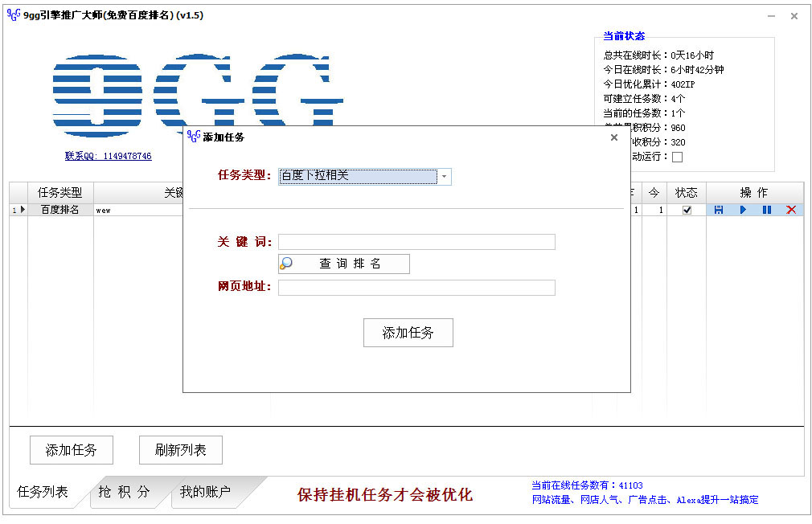Click the 操作 column header

point(755,193)
